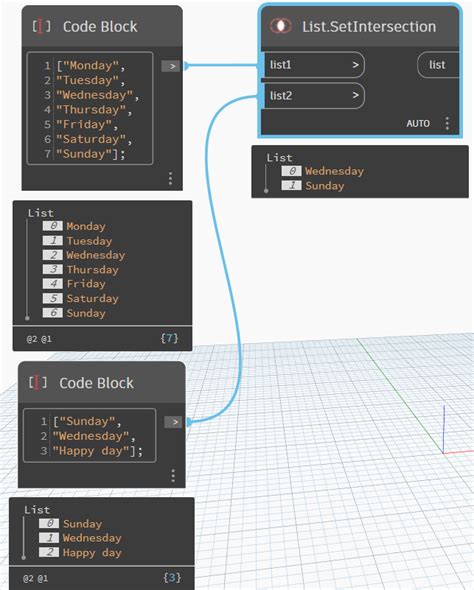The height and width of the screenshot is (590, 474).
Task: Expand list1 port chevron
Action: click(355, 65)
